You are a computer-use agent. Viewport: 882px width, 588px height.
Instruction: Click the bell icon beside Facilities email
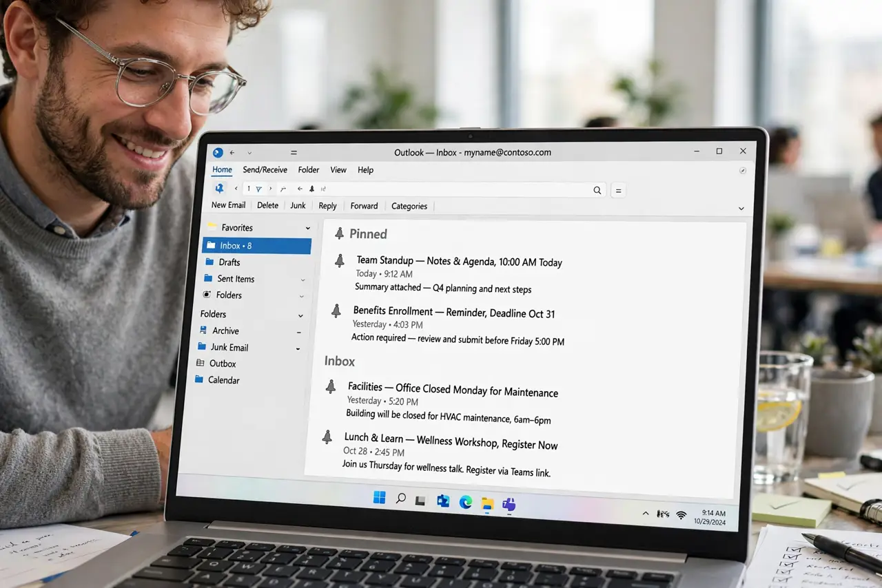click(331, 387)
